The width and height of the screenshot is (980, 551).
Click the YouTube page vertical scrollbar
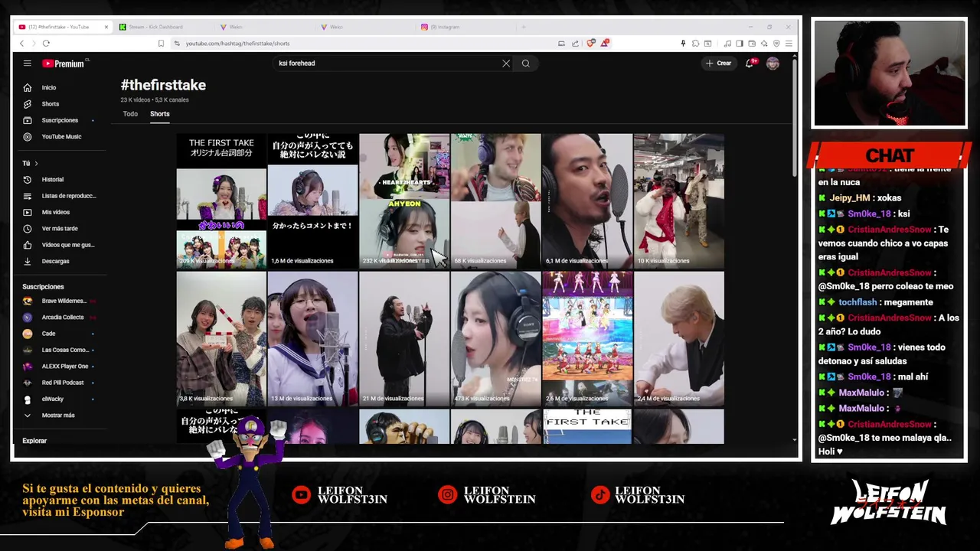tap(794, 119)
